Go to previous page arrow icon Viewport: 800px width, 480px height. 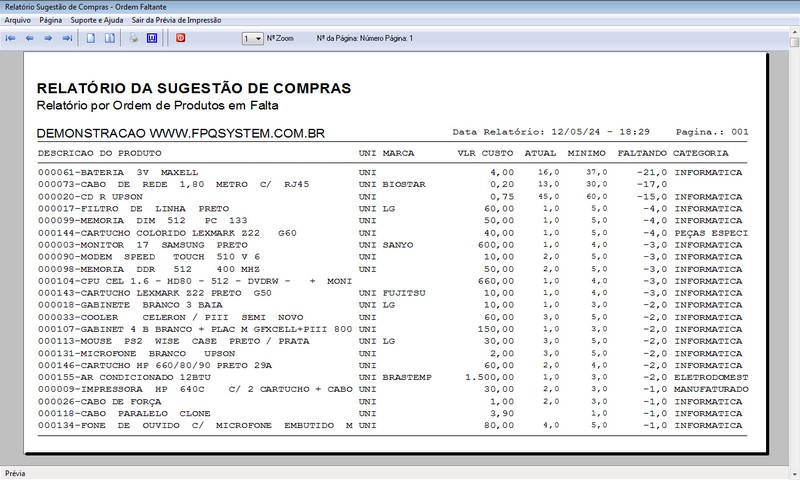pyautogui.click(x=30, y=38)
